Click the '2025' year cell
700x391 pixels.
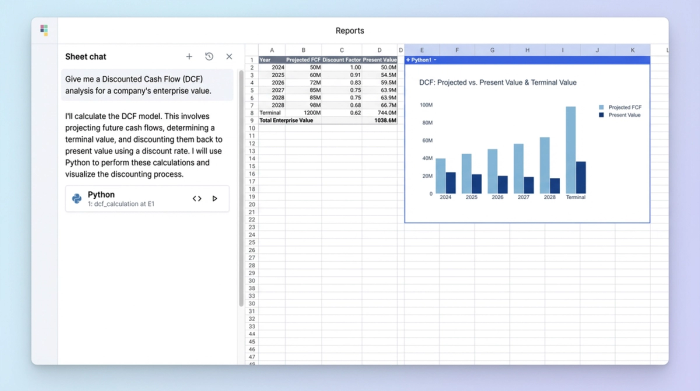click(x=272, y=75)
